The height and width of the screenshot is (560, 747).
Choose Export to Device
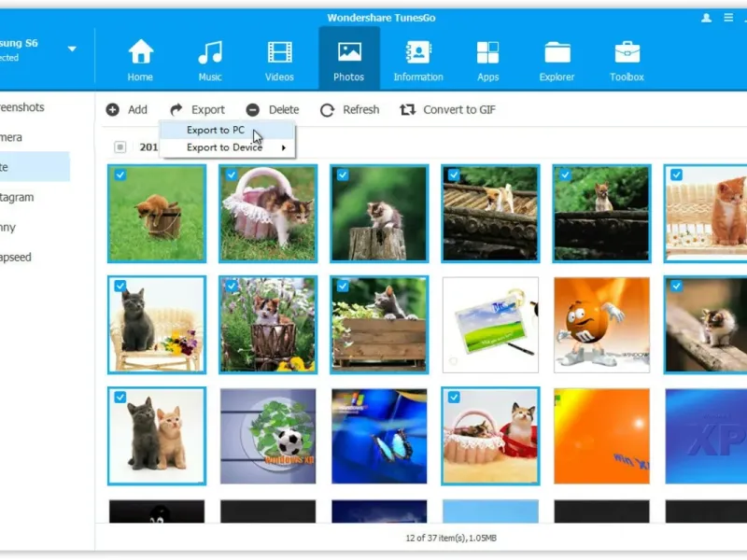pyautogui.click(x=228, y=147)
